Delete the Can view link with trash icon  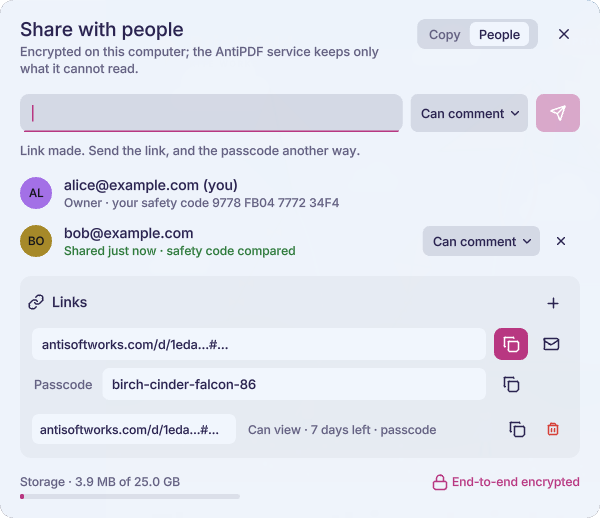(553, 429)
